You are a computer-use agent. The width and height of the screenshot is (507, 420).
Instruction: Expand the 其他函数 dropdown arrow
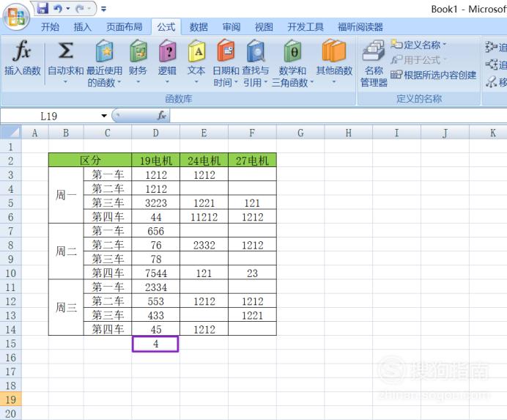point(334,82)
